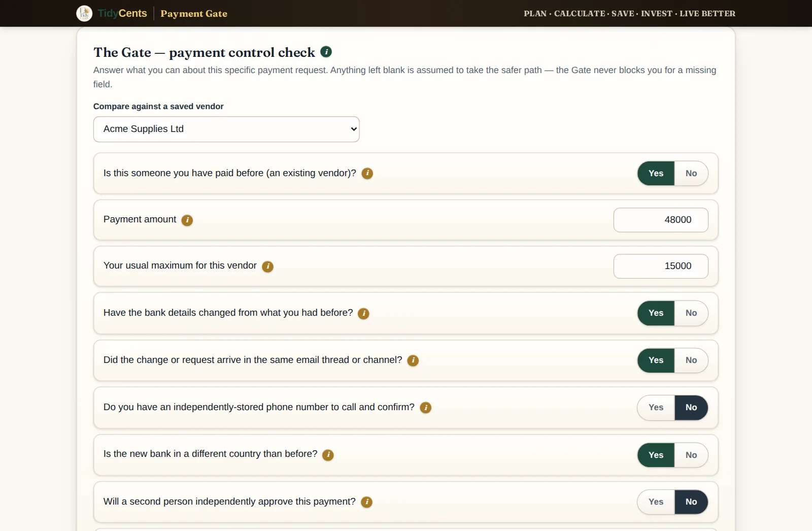Viewport: 812px width, 531px height.
Task: Select No for second person approval
Action: [691, 502]
